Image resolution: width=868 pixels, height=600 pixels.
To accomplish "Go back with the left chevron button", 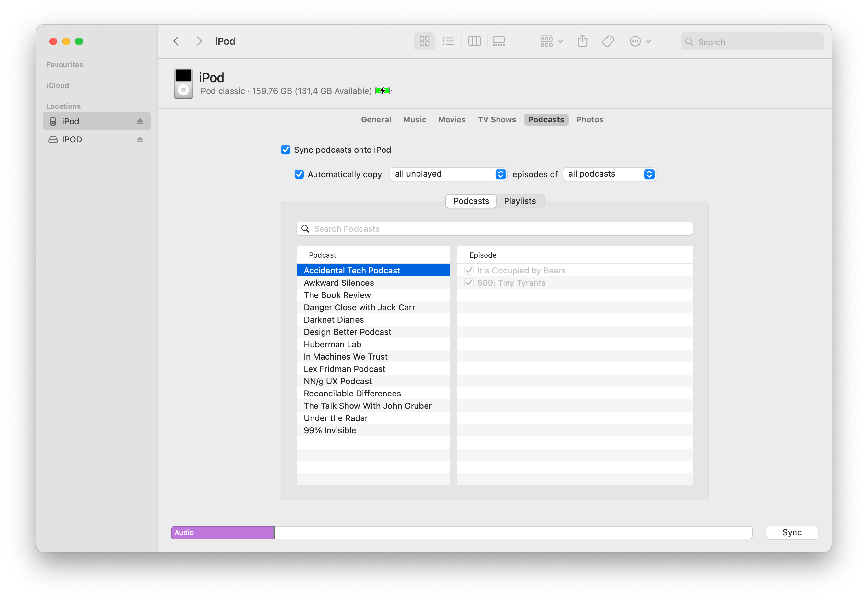I will (176, 41).
